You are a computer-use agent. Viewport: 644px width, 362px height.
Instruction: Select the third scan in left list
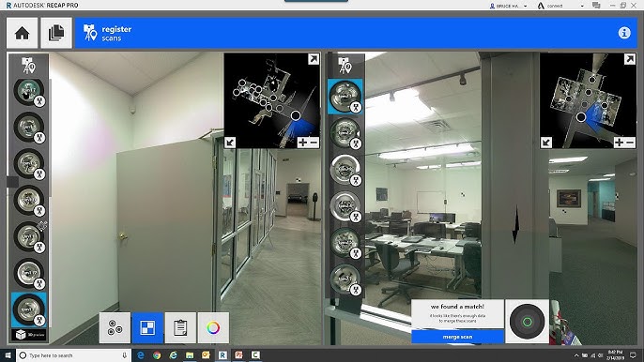(29, 164)
